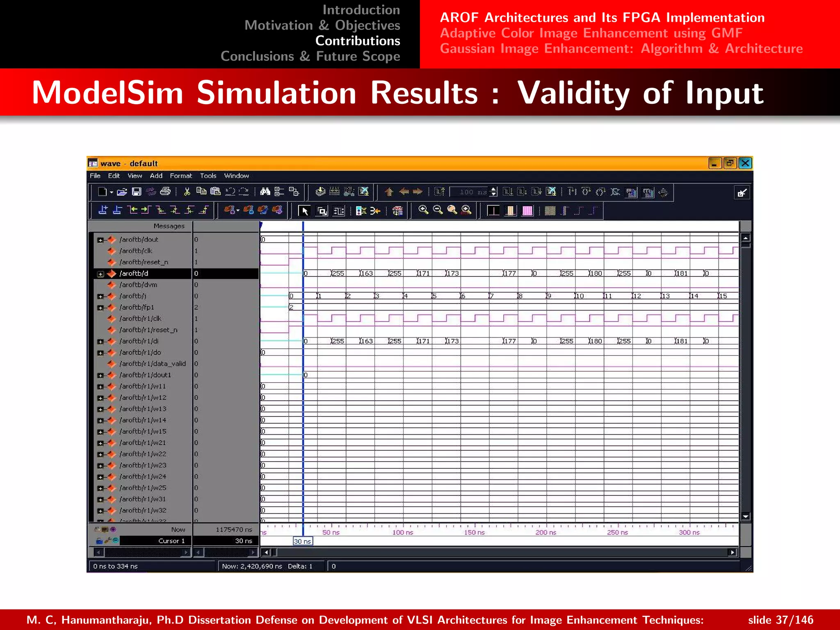The height and width of the screenshot is (630, 840).
Task: Expand the /aroftb/j signal
Action: click(100, 297)
